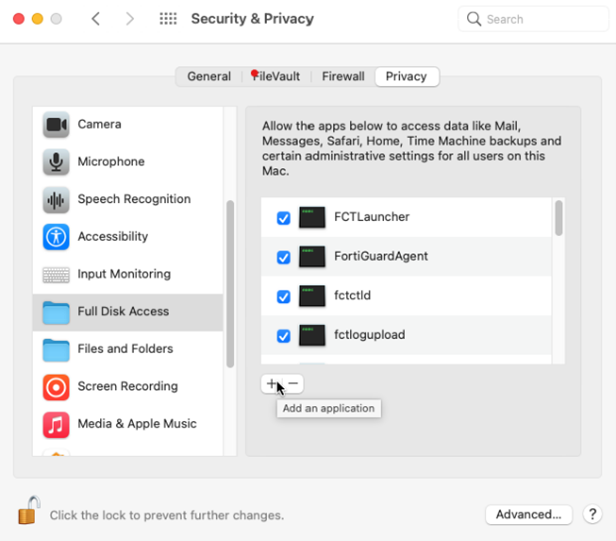
Task: Click the Advanced... button
Action: [528, 514]
